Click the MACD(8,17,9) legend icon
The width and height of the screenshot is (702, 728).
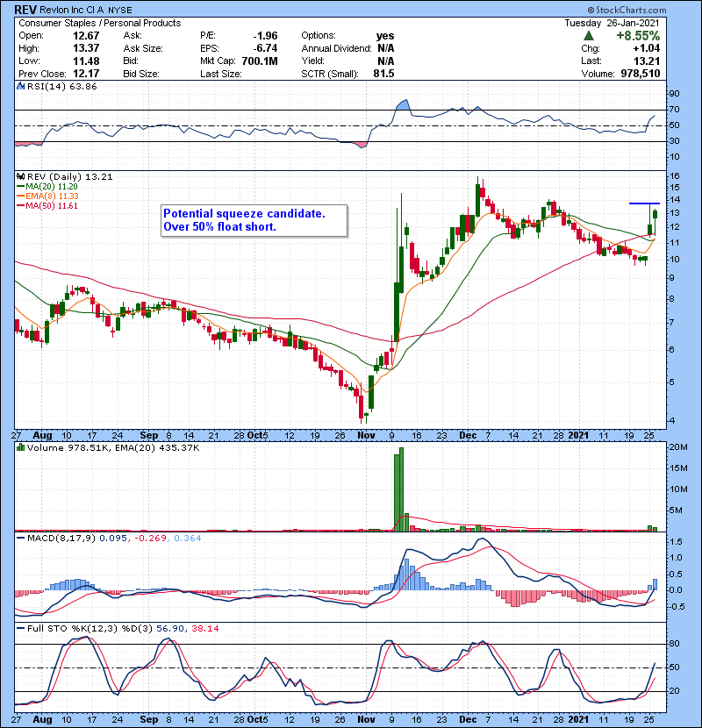click(x=19, y=538)
